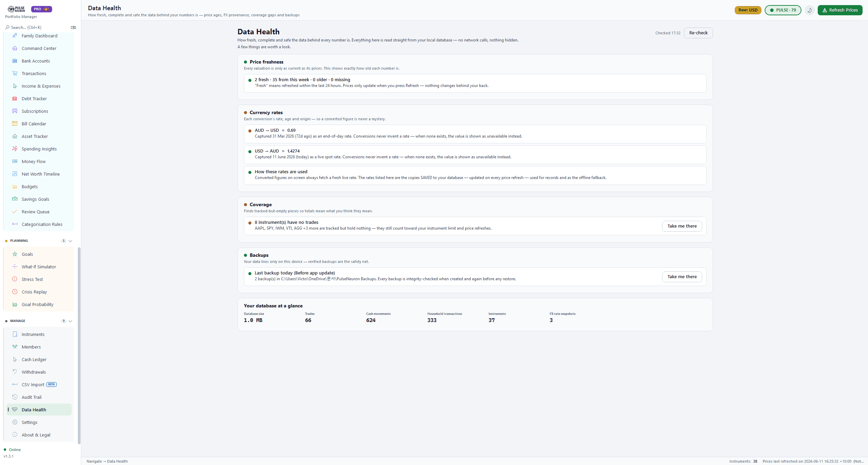Click the Bill Calendar icon
Viewport: 868px width, 465px height.
pyautogui.click(x=15, y=124)
